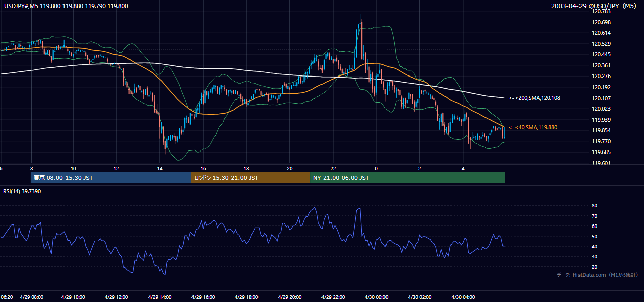
Task: Click the 4/30 02:00 date label
Action: click(420, 297)
